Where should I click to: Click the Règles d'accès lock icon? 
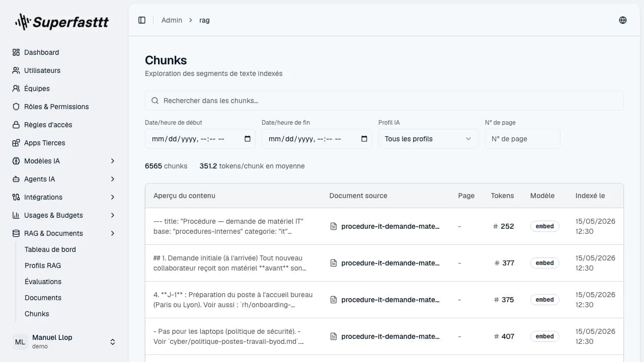pos(16,125)
